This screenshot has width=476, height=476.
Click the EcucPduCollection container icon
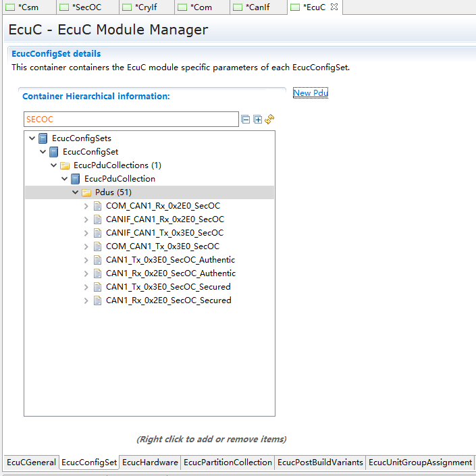(76, 179)
